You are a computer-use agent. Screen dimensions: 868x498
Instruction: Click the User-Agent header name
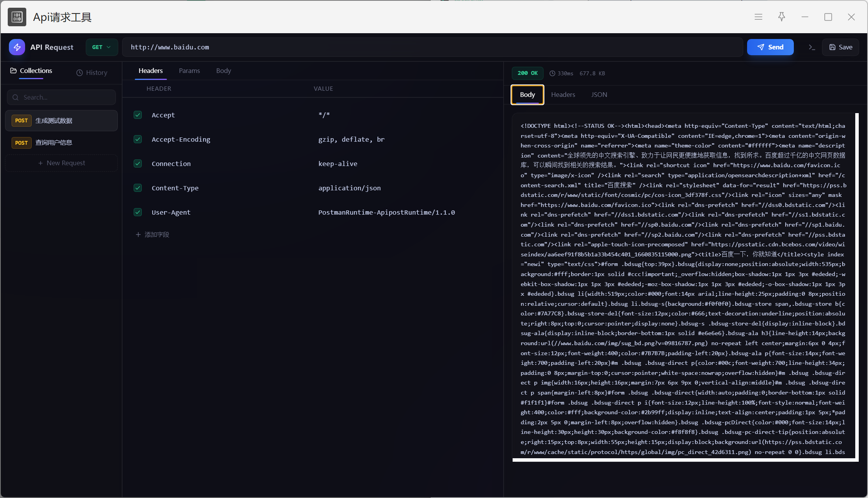point(171,212)
